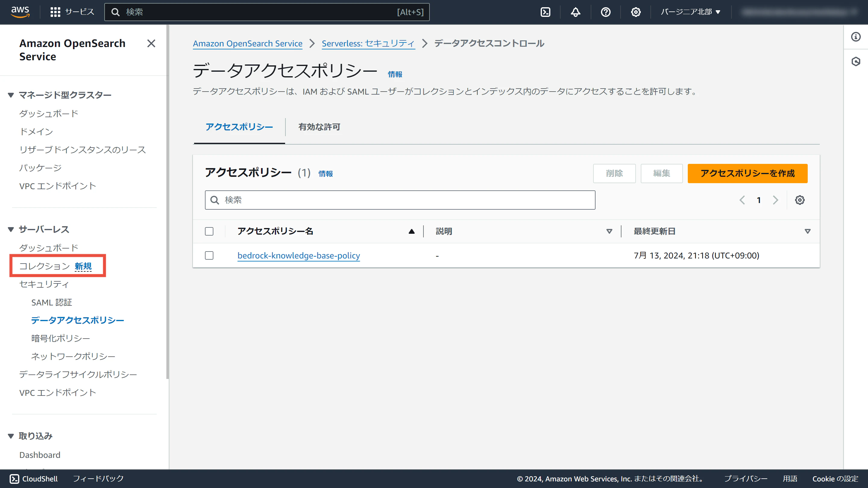The height and width of the screenshot is (488, 868).
Task: Open VPC エンドポイント under マネージド型クラスター
Action: click(58, 186)
